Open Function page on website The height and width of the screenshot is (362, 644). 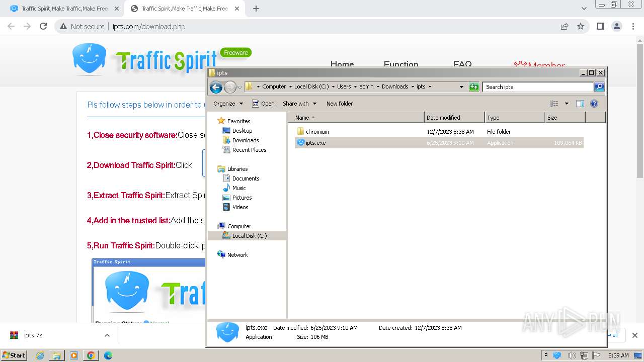(x=401, y=64)
